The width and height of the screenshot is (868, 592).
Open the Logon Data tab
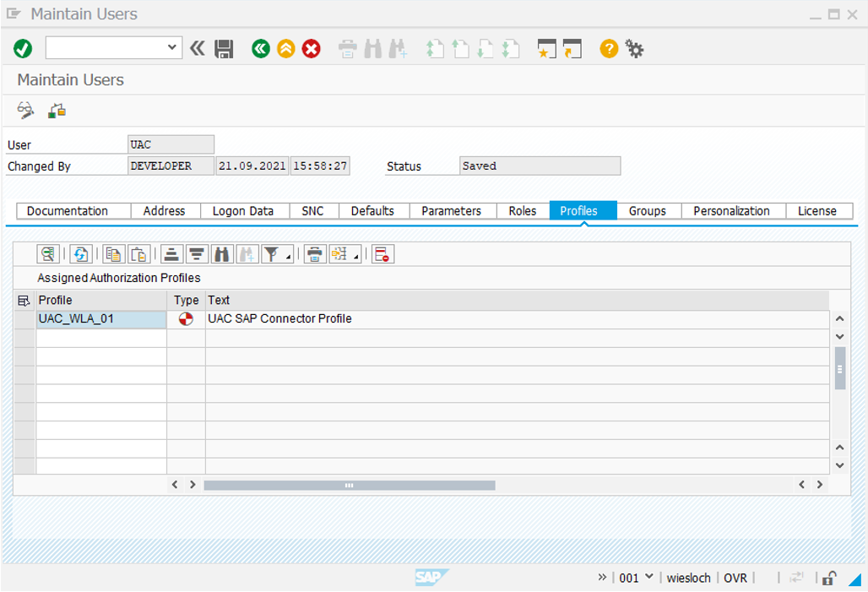tap(242, 211)
